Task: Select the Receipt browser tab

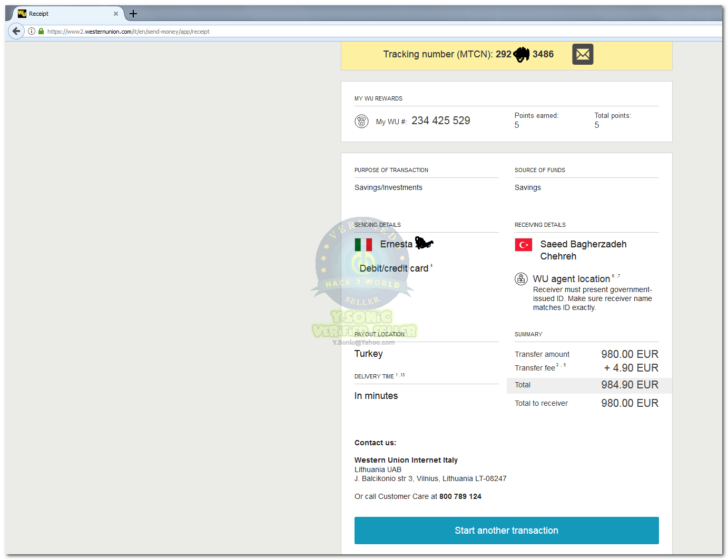Action: (67, 14)
